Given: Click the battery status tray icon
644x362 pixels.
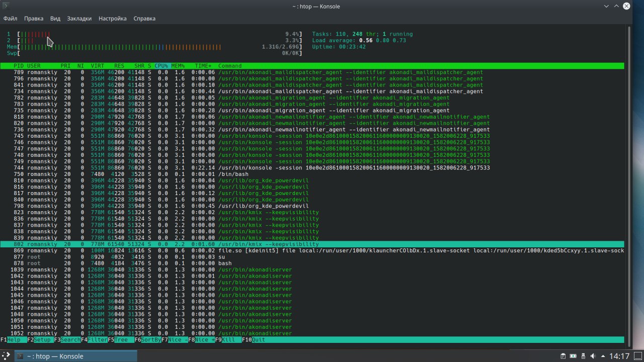Looking at the screenshot, I should (573, 356).
